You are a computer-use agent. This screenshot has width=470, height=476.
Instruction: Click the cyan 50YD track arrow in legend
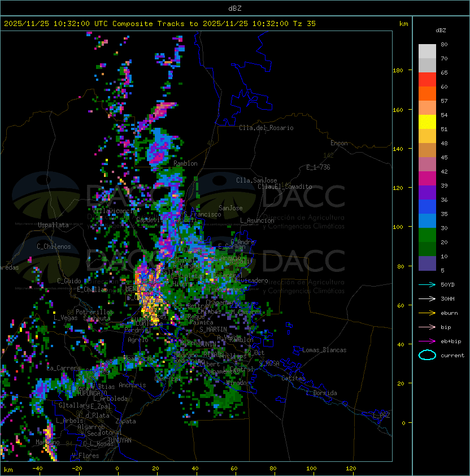coord(427,284)
